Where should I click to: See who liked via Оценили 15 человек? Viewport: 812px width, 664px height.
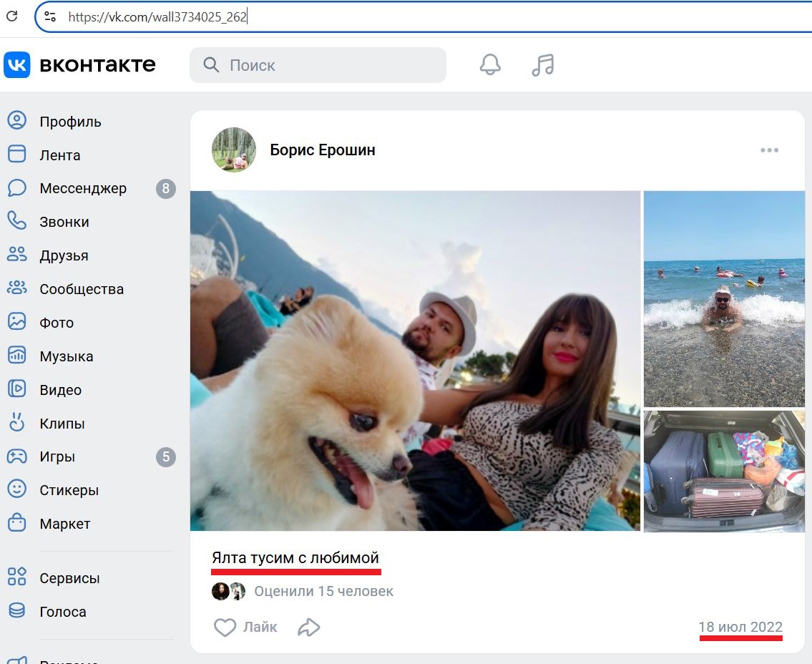point(323,591)
